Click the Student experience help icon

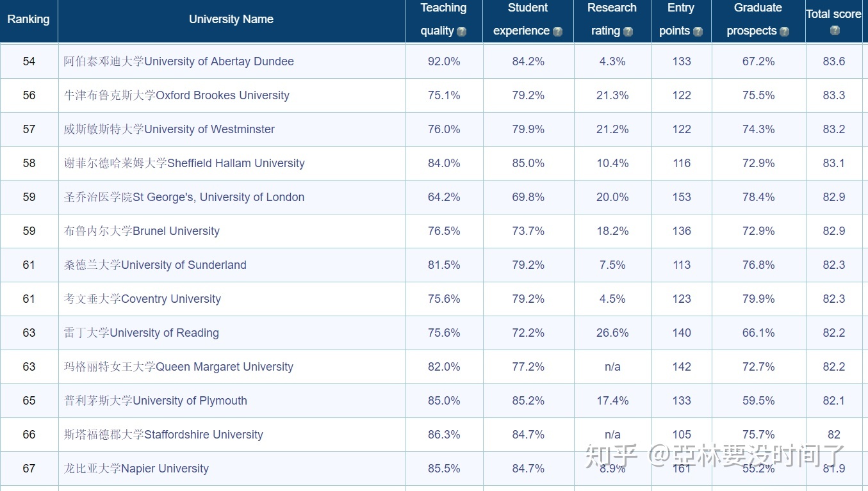557,31
